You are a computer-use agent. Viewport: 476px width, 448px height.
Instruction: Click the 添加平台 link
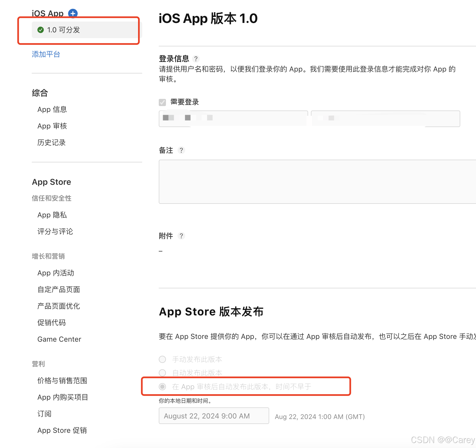[46, 54]
